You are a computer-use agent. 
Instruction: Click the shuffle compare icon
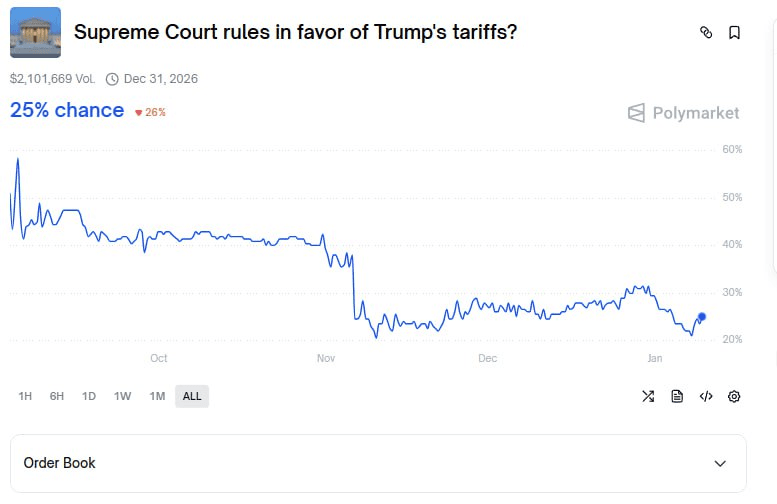pyautogui.click(x=648, y=396)
